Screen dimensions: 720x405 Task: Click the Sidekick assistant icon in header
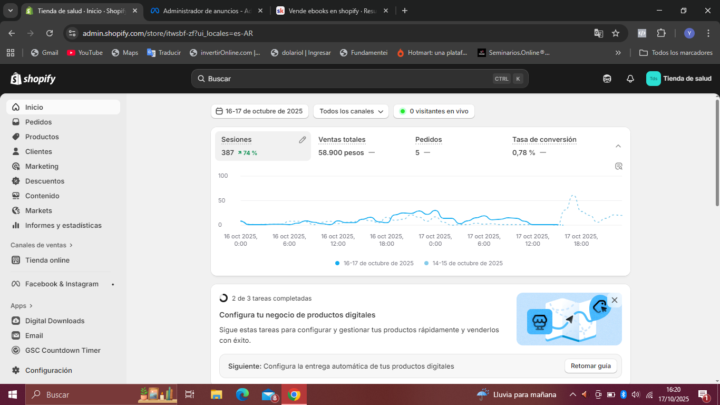tap(607, 79)
